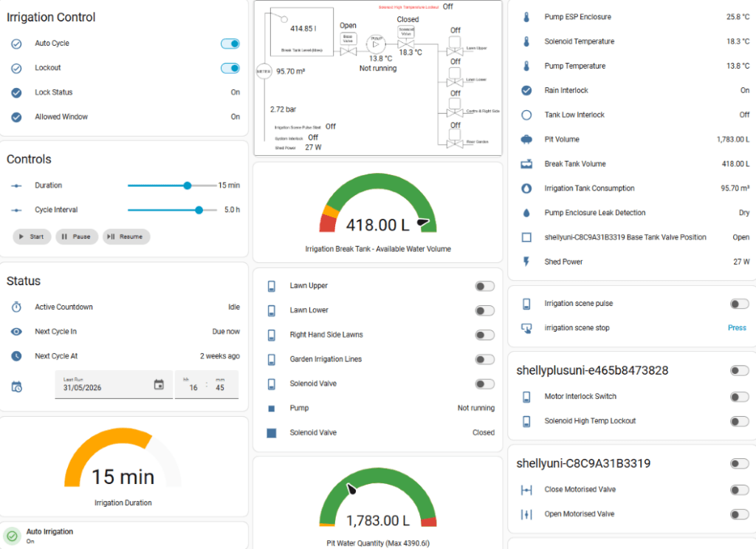
Task: Click the Pause button
Action: click(x=77, y=236)
